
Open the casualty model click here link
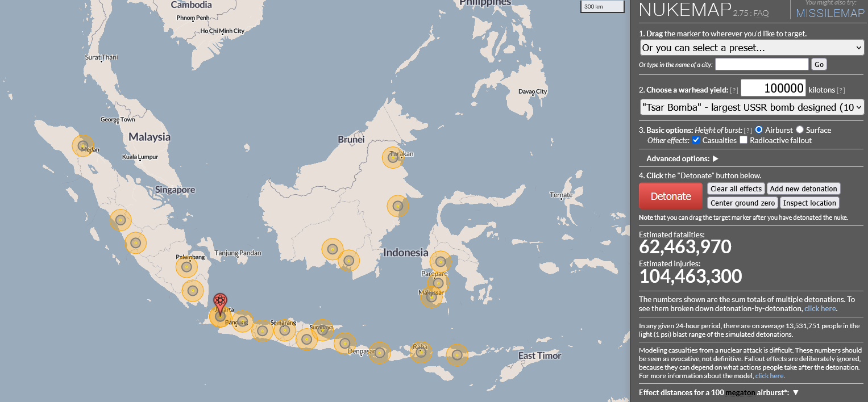point(770,375)
